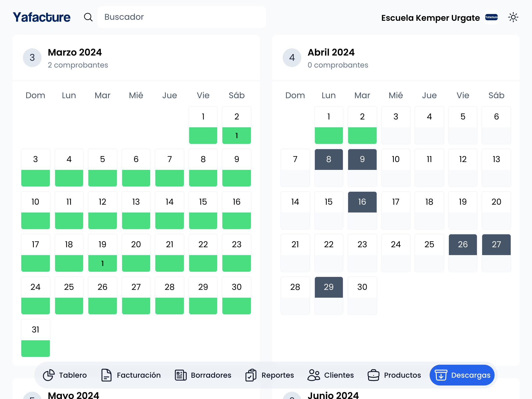This screenshot has width=532, height=399.
Task: Select March 2 with one comprobante
Action: pyautogui.click(x=237, y=125)
